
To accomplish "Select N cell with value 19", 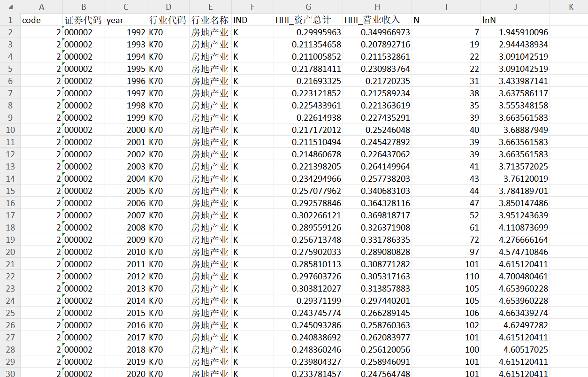I will [x=446, y=45].
